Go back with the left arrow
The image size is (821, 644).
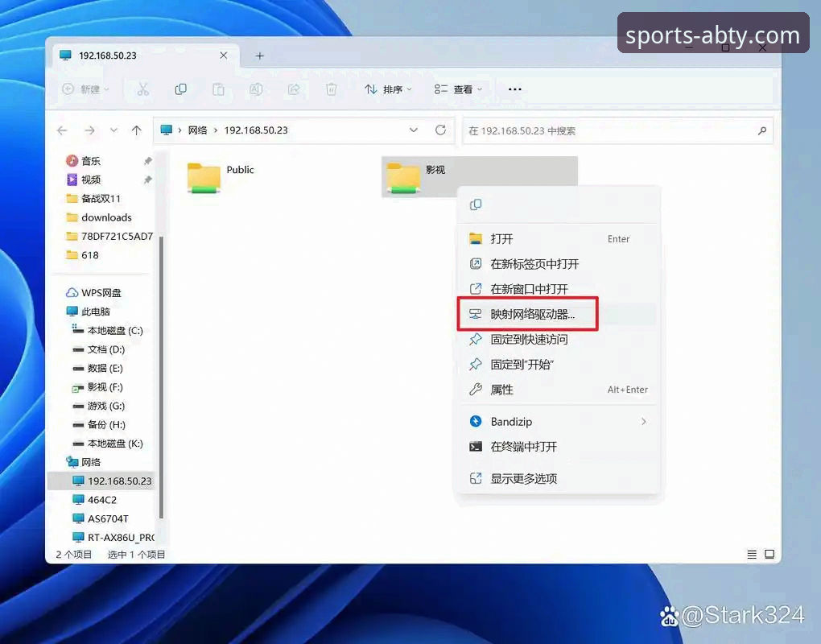[x=62, y=130]
